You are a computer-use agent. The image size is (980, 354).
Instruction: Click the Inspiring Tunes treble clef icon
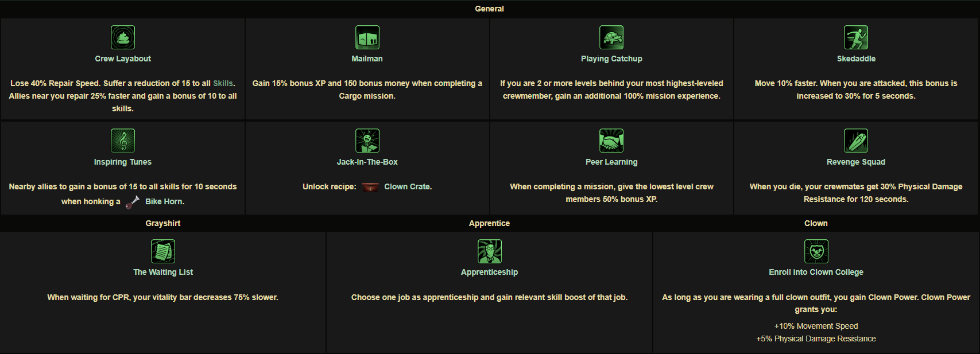123,141
